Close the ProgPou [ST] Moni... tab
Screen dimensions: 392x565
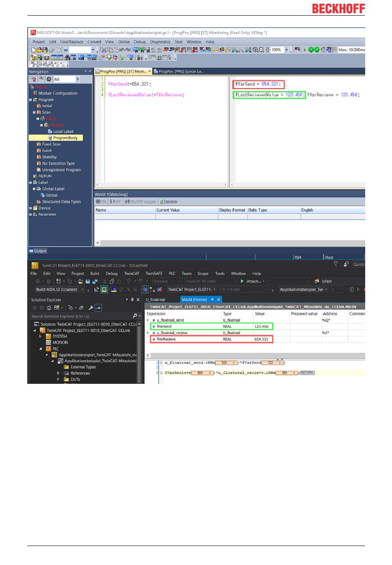(x=150, y=71)
